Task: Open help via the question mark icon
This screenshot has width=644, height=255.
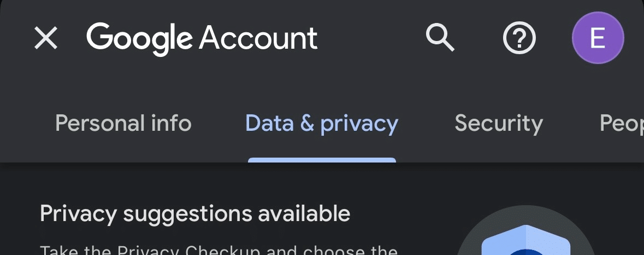Action: point(519,38)
